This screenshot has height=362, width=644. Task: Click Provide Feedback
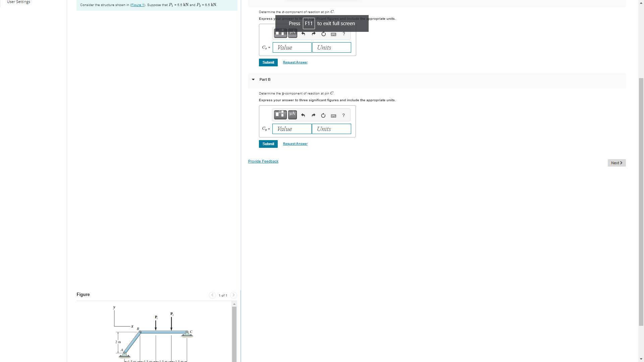(263, 161)
